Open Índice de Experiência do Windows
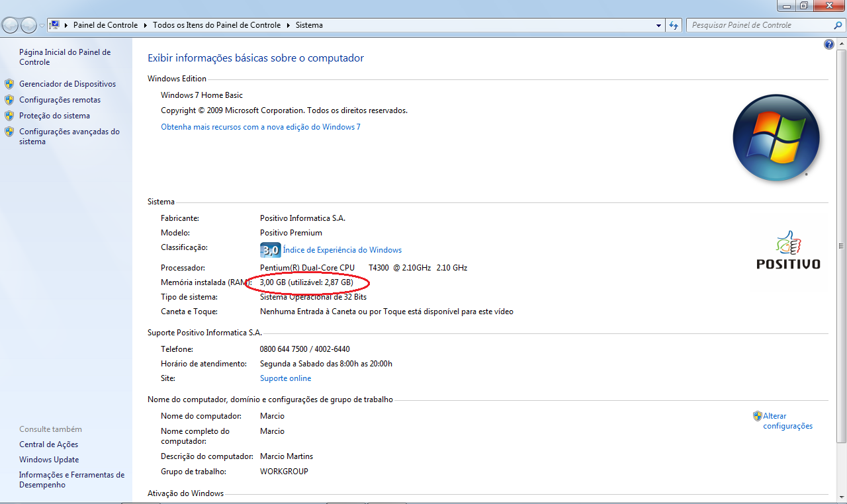 tap(342, 250)
